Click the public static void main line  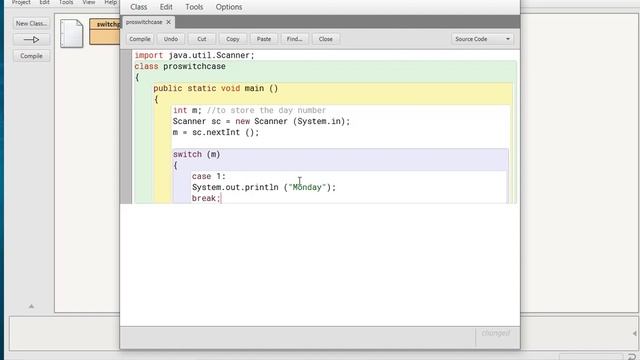(x=216, y=89)
